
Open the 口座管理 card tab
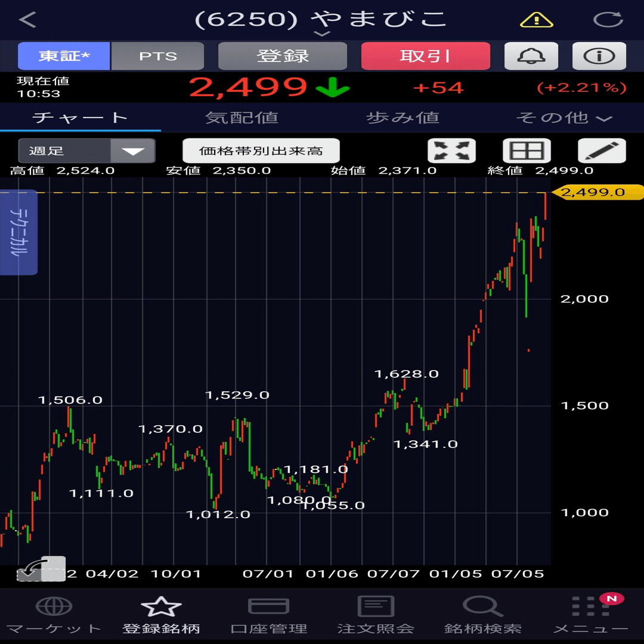pos(268,615)
